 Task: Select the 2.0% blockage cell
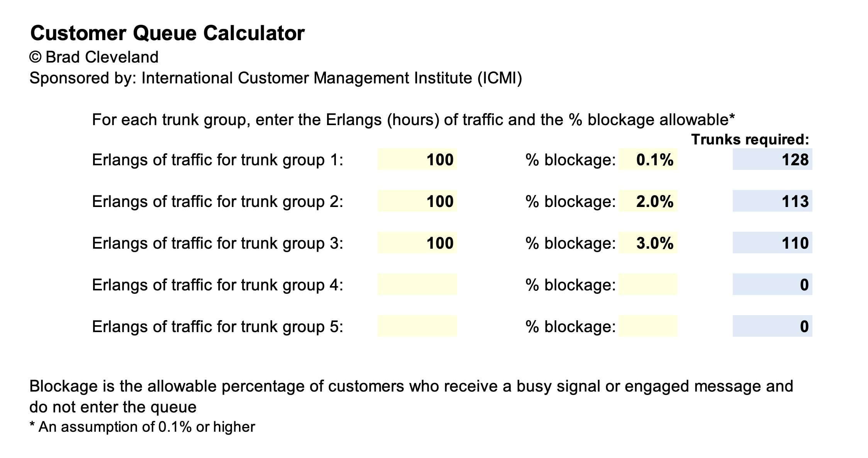tap(648, 201)
